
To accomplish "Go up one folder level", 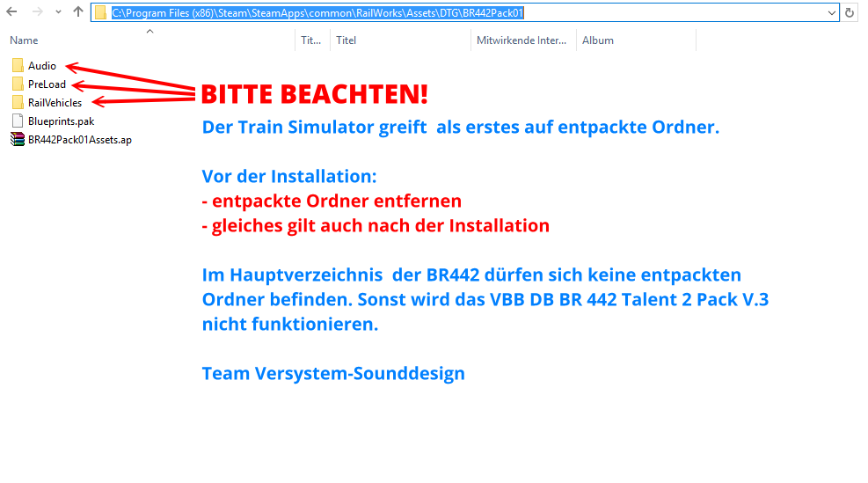I will coord(78,11).
